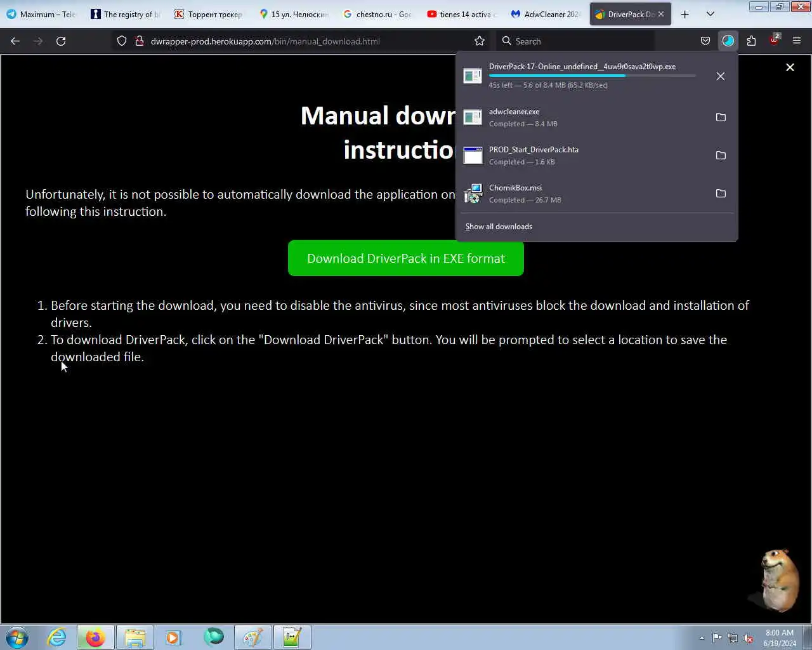Go back to the previous page
This screenshot has width=812, height=650.
[15, 41]
